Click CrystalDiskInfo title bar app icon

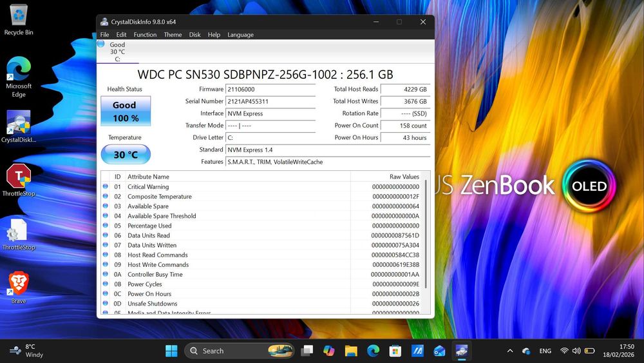tap(104, 22)
